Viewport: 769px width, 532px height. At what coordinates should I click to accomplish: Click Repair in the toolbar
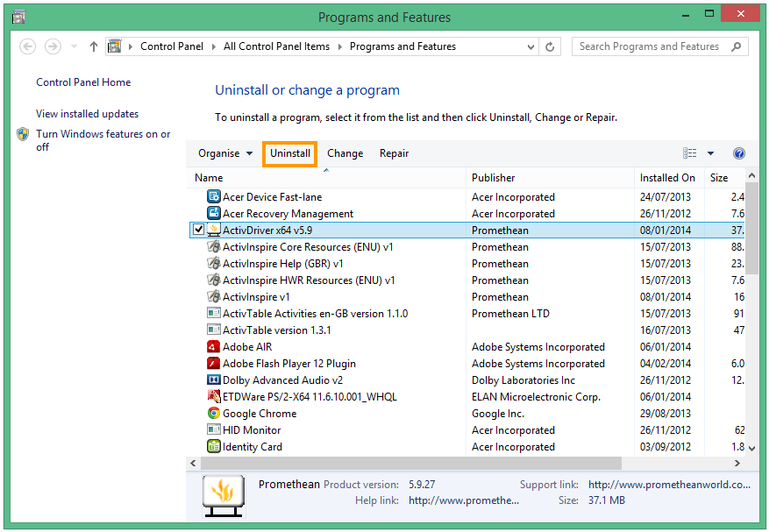[x=394, y=153]
